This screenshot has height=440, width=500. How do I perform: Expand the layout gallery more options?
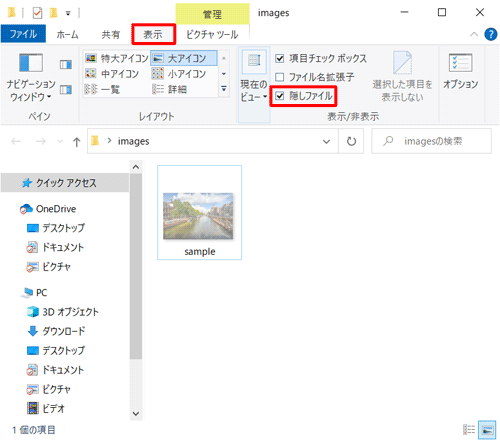pyautogui.click(x=224, y=89)
